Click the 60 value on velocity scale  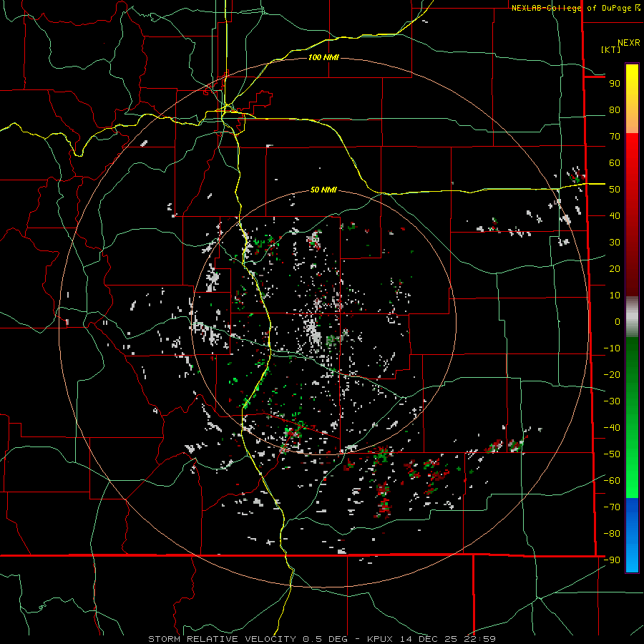[x=615, y=162]
